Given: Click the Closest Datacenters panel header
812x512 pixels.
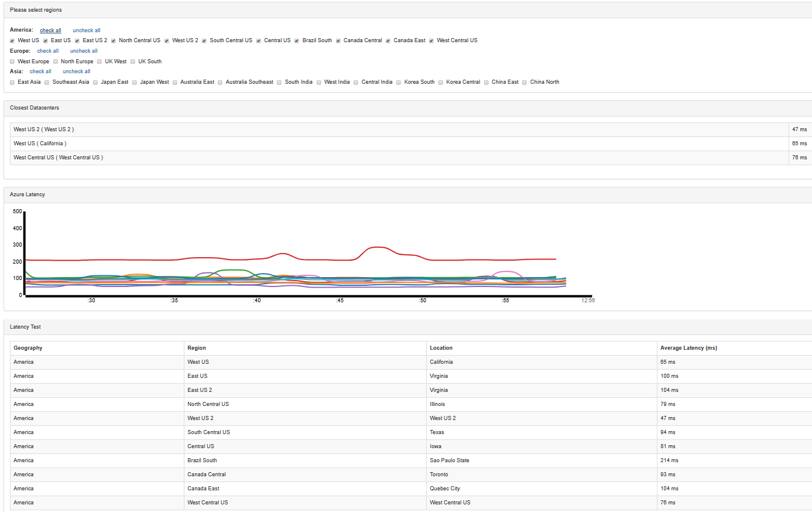Looking at the screenshot, I should click(407, 108).
